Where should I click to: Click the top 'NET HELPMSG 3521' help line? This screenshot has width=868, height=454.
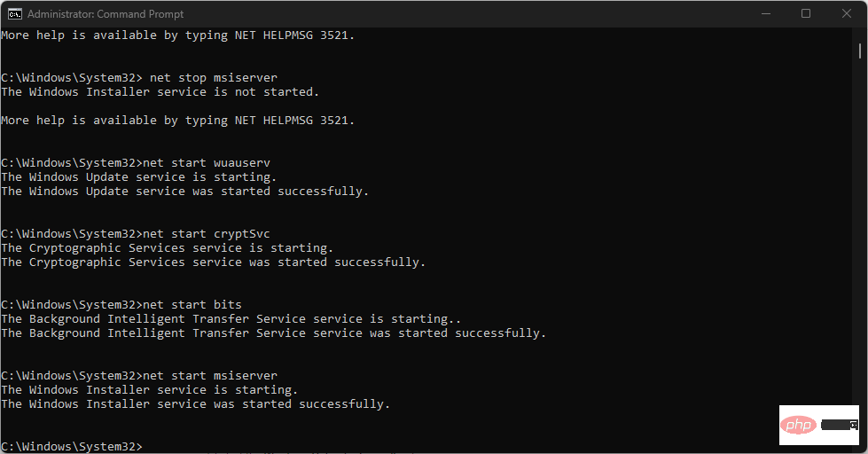[x=177, y=35]
